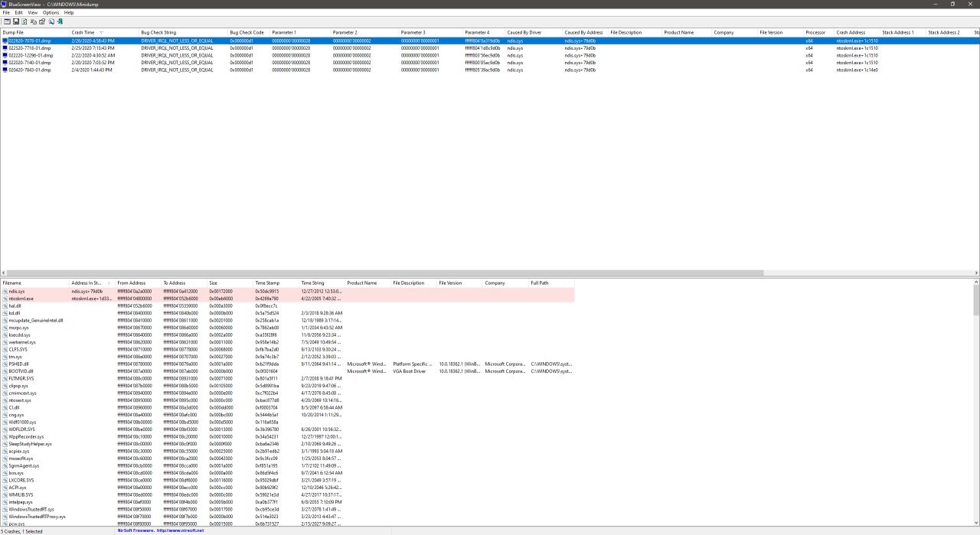The width and height of the screenshot is (980, 535).
Task: Select the 022220-12296-01.dmp crash row
Action: [x=490, y=55]
